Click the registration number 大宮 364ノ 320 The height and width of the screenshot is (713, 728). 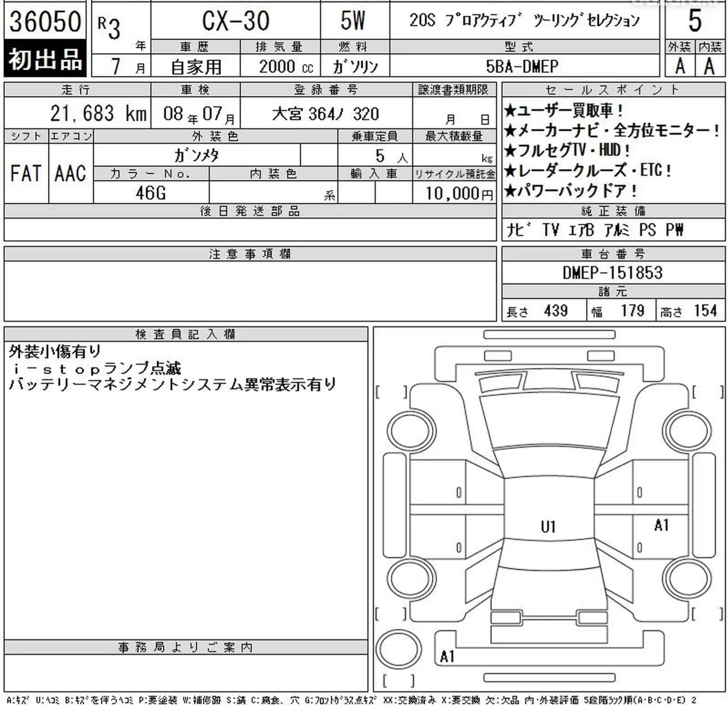click(325, 114)
